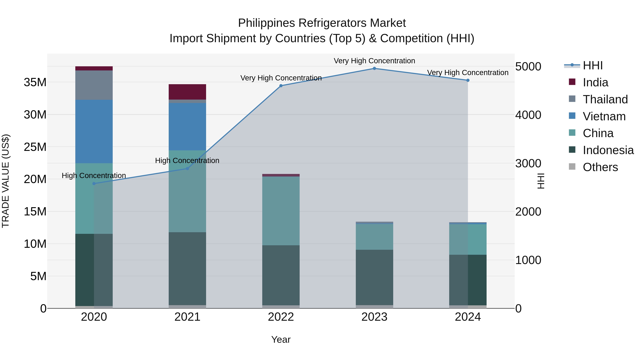Click the 2021 China bar segment

(187, 191)
